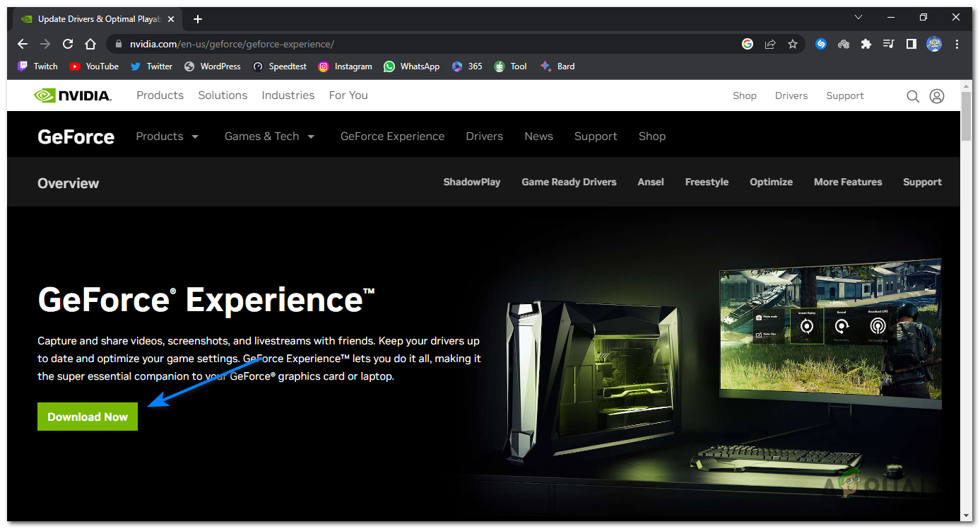Open a new tab with the plus button
Image resolution: width=980 pixels, height=529 pixels.
pyautogui.click(x=198, y=19)
